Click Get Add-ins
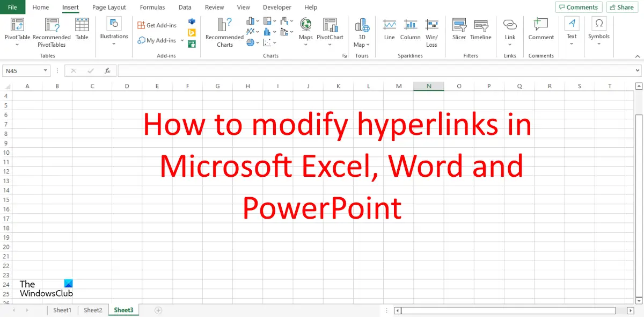644x317 pixels. (x=157, y=25)
